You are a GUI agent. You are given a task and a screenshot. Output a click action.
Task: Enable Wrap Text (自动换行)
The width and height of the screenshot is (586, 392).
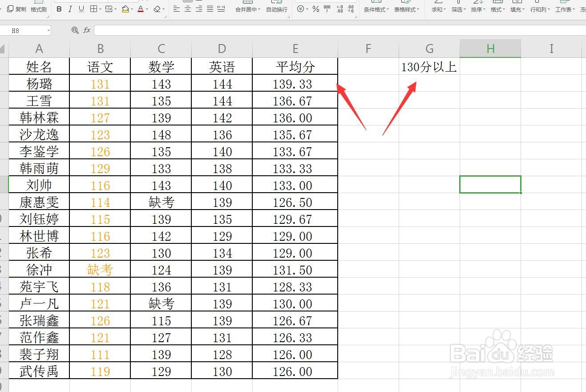coord(277,9)
